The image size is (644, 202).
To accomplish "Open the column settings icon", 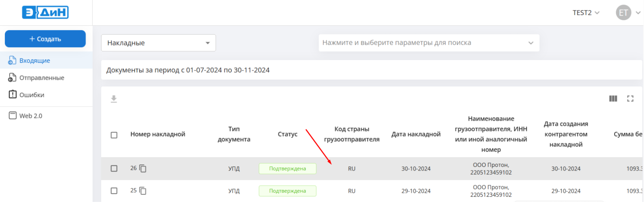I will pos(613,98).
